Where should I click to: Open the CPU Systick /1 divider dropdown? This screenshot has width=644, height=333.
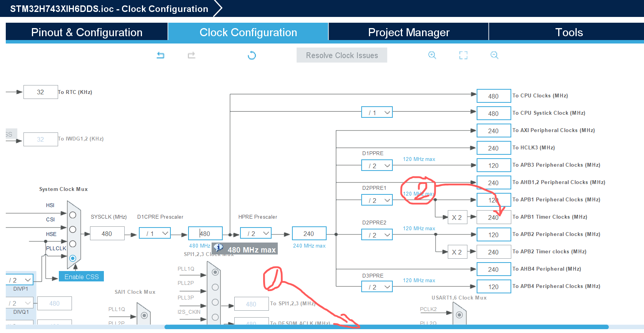point(377,113)
